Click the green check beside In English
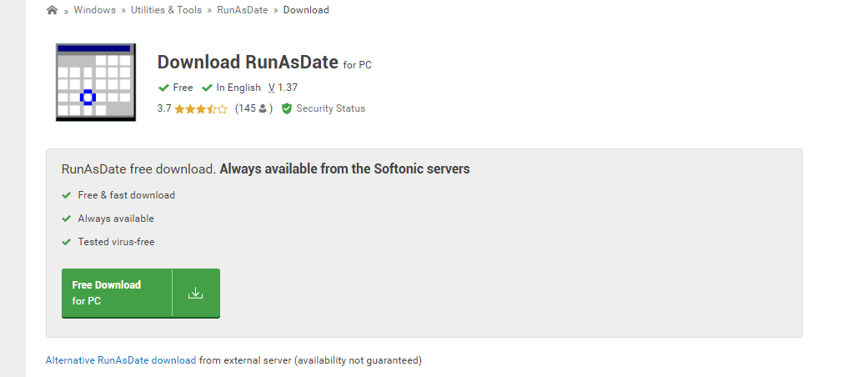The width and height of the screenshot is (868, 377). 207,88
